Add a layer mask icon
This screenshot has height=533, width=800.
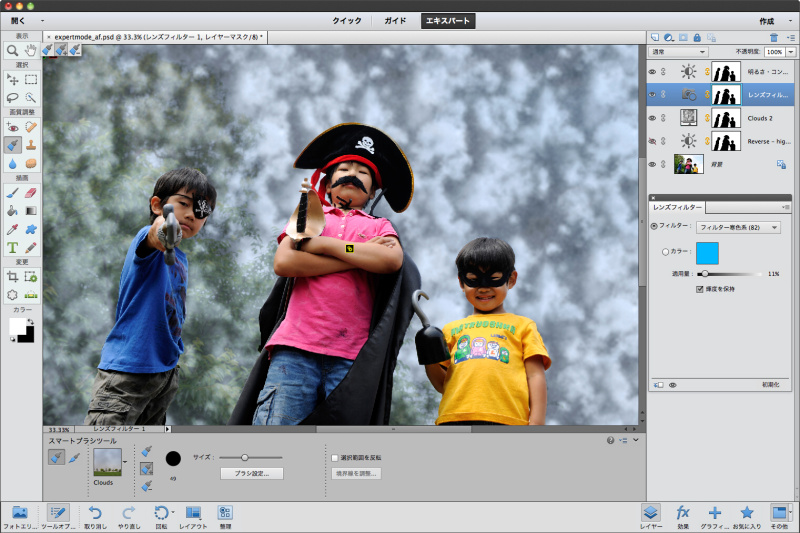(x=683, y=38)
